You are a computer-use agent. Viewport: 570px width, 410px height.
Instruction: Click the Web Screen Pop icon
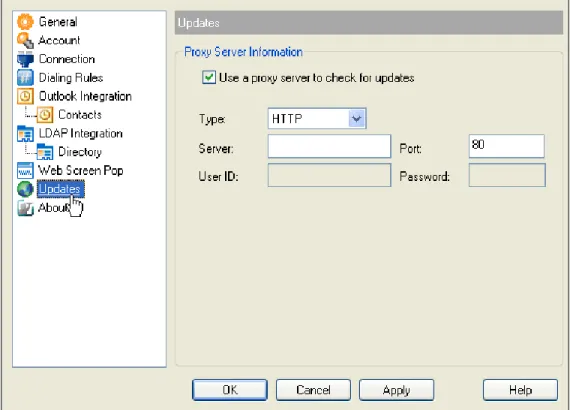25,170
